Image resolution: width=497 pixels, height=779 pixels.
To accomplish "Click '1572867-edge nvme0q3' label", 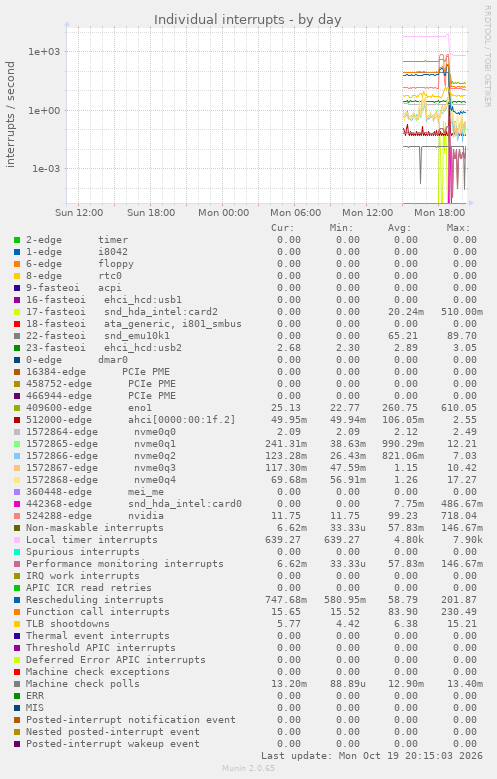I will pos(101,468).
